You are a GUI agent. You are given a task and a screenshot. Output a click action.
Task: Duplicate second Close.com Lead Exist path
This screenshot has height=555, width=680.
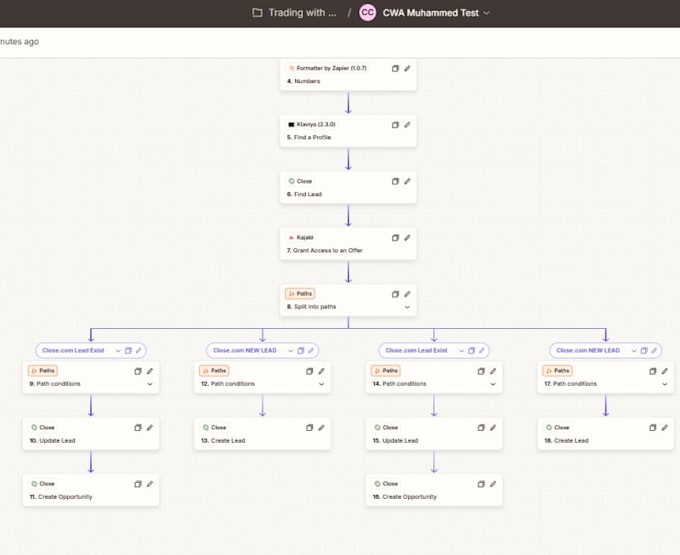click(x=471, y=351)
